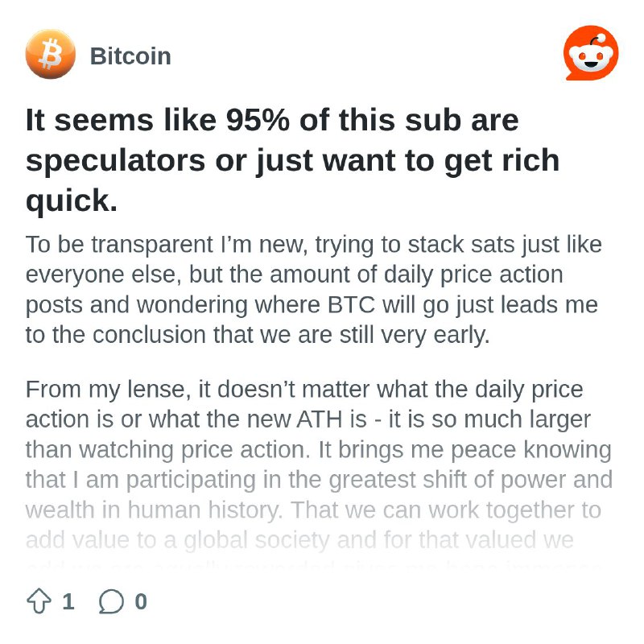Image resolution: width=644 pixels, height=644 pixels.
Task: Select the paragraph starting 'From my lense'
Action: click(x=319, y=473)
